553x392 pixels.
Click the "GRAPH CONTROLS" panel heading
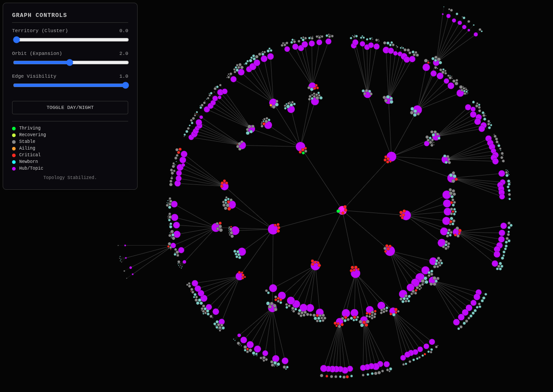(x=39, y=15)
